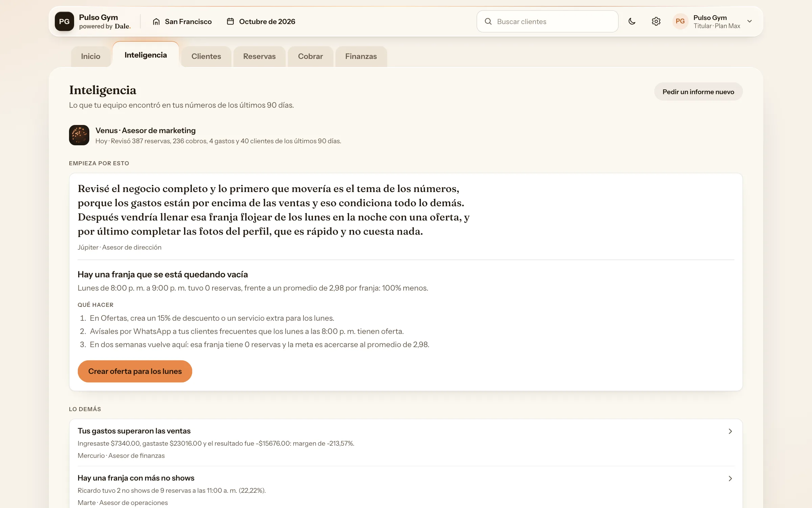Select the Cobrar tab
Screen dimensions: 812x508
pyautogui.click(x=310, y=56)
